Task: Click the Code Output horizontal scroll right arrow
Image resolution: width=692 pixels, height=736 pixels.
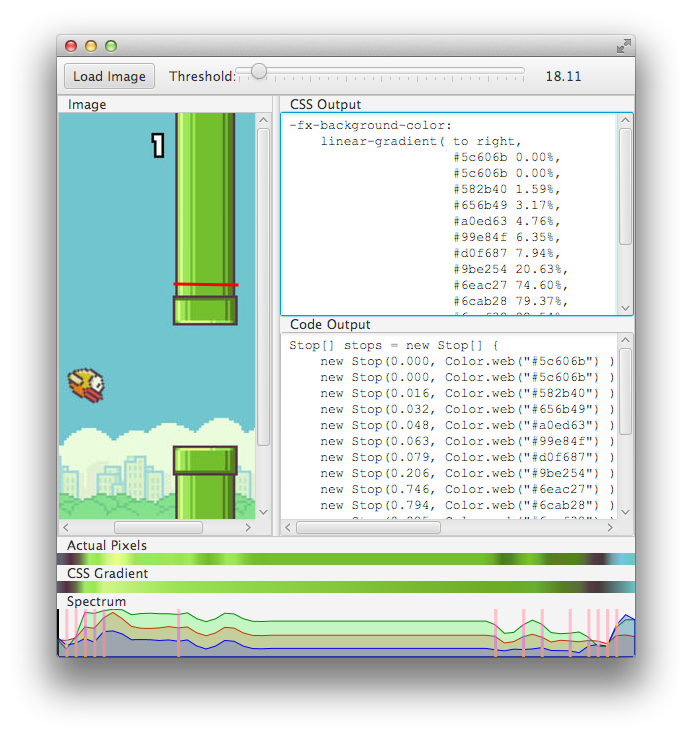Action: (x=610, y=528)
